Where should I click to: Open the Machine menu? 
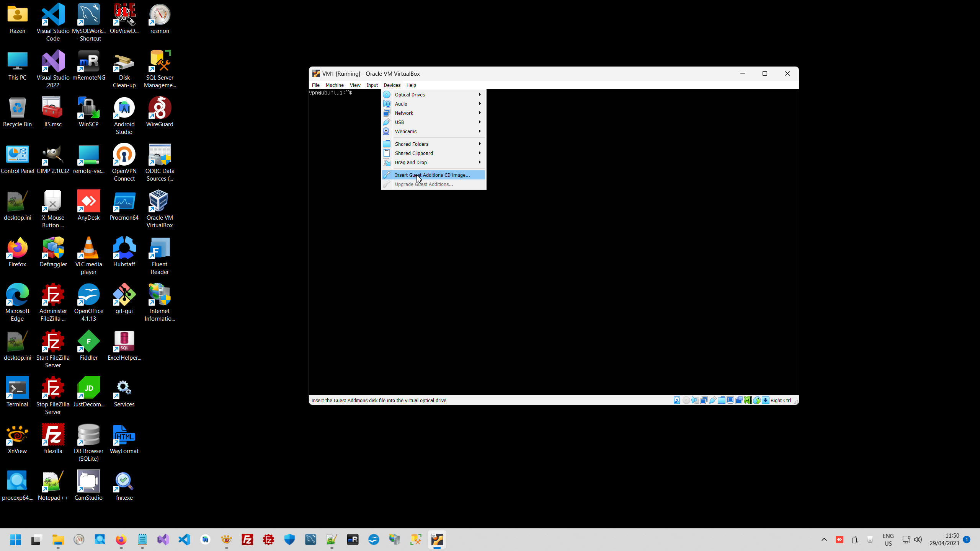(x=334, y=85)
